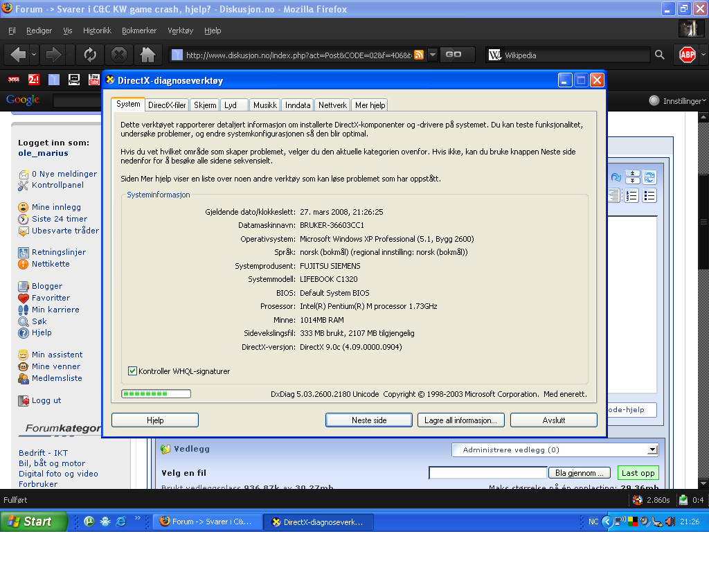Open the home page icon
Screen dimensions: 709x588
[147, 55]
